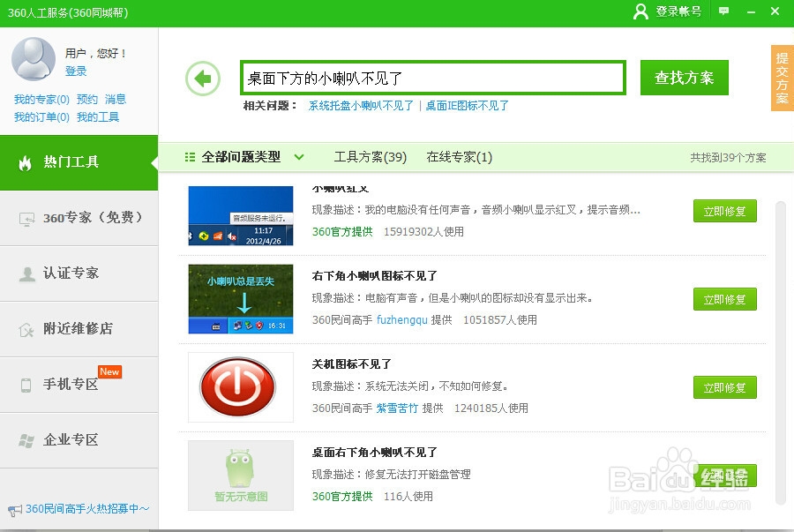Open the 系统托盘小喇叭不见了 related link

[363, 105]
